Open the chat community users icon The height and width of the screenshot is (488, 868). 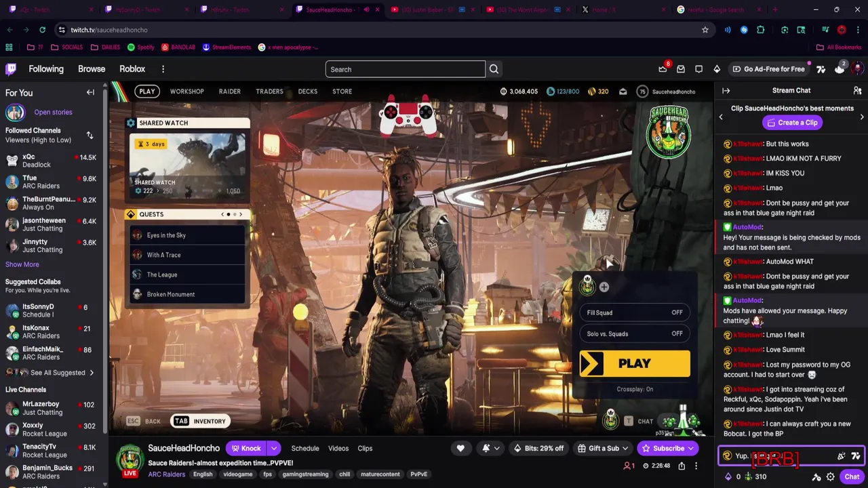tap(857, 91)
